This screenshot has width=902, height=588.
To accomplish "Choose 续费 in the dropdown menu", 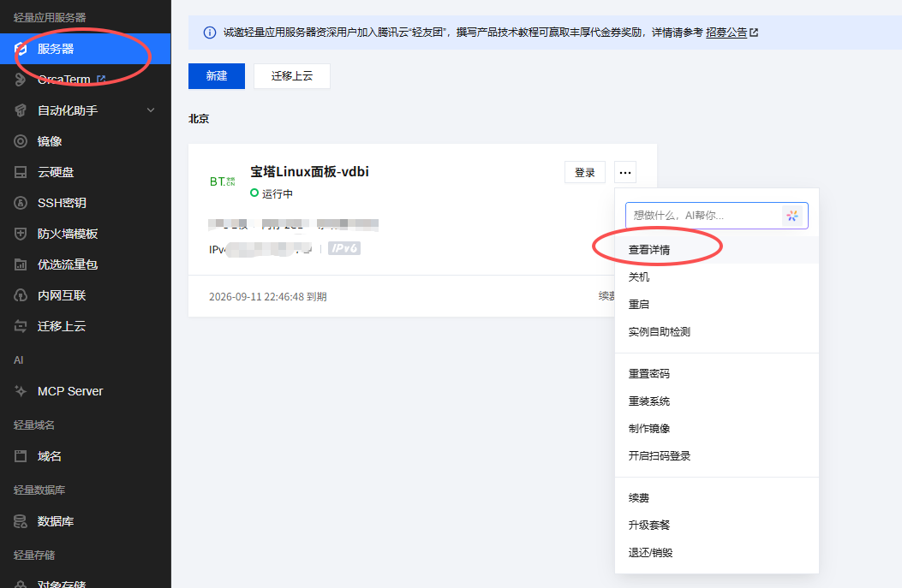I will point(717,498).
